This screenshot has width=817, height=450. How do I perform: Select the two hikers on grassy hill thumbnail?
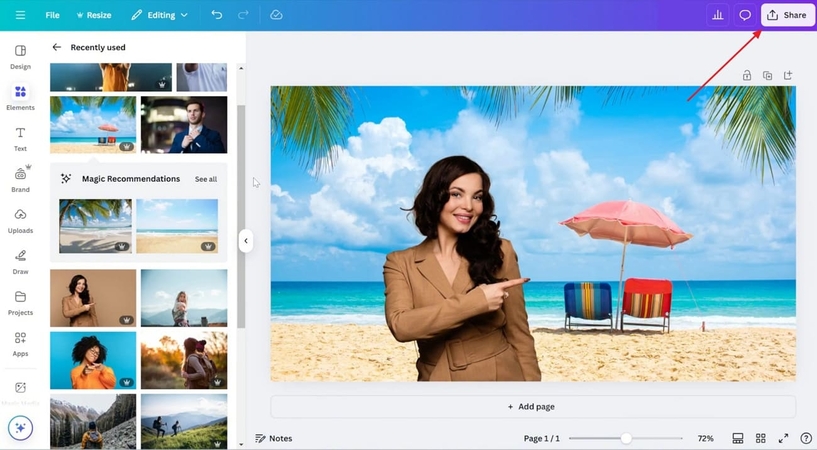point(184,421)
